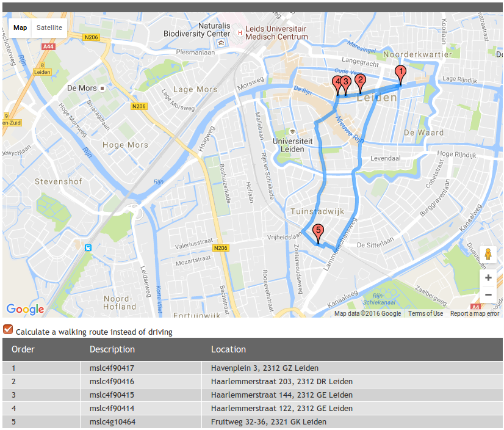Click the Universiteit Leiden map icon
504x430 pixels.
pyautogui.click(x=292, y=132)
